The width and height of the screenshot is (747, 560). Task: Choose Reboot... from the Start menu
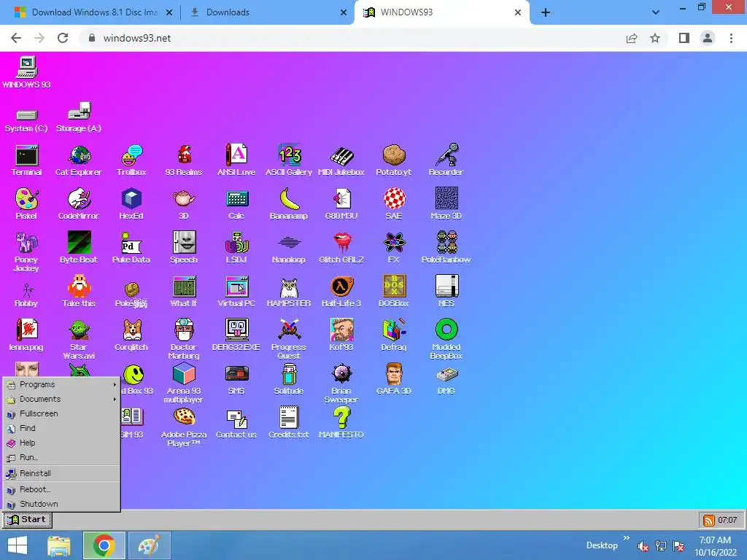(61, 489)
